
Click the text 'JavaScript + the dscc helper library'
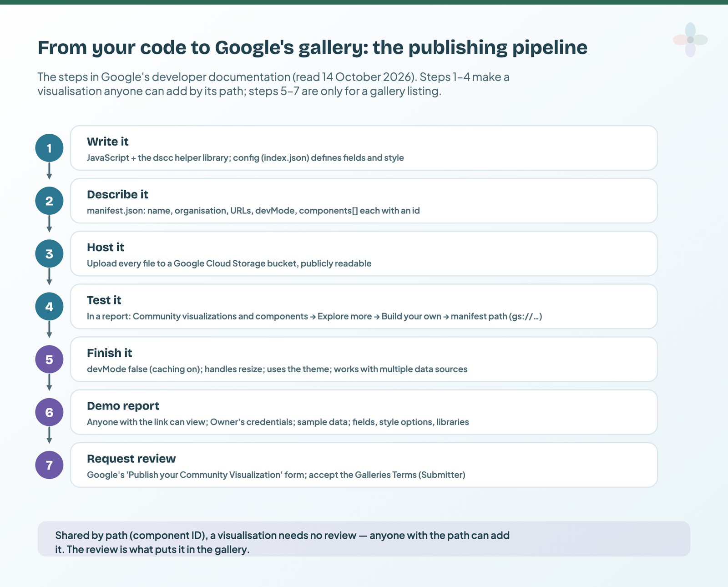click(x=245, y=158)
